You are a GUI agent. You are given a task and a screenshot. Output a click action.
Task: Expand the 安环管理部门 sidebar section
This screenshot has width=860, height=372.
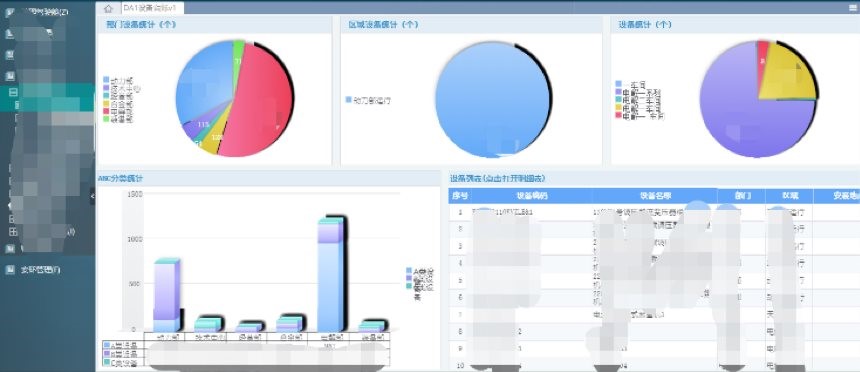coord(41,270)
